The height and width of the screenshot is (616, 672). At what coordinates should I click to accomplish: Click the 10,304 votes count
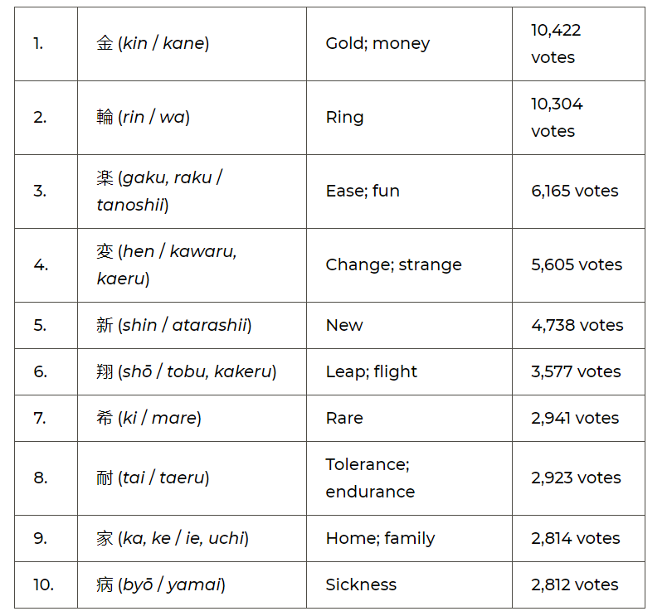[x=557, y=118]
